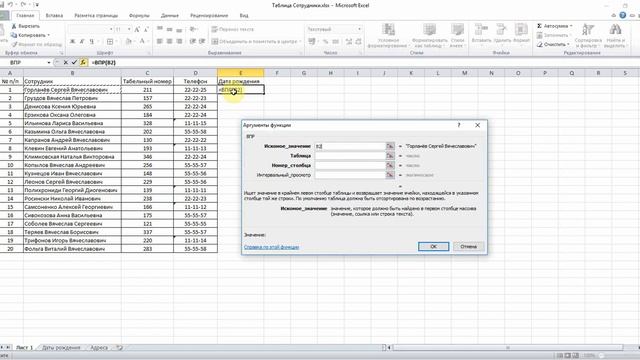This screenshot has width=640, height=360.
Task: Toggle top vertical alignment
Action: (160, 29)
